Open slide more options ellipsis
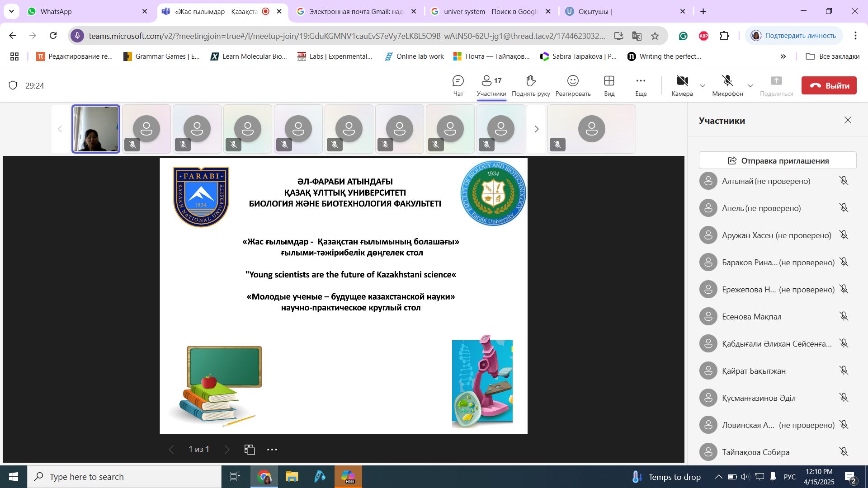 tap(272, 450)
